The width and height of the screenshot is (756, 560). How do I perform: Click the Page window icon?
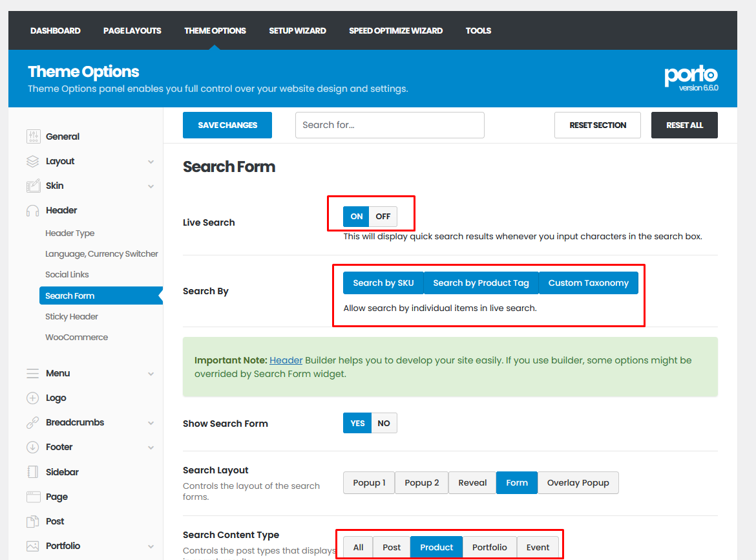point(33,497)
